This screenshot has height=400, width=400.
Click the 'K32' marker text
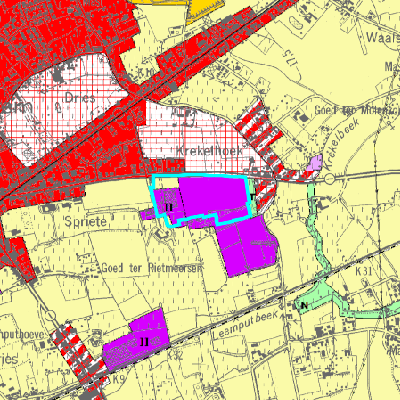click(175, 356)
